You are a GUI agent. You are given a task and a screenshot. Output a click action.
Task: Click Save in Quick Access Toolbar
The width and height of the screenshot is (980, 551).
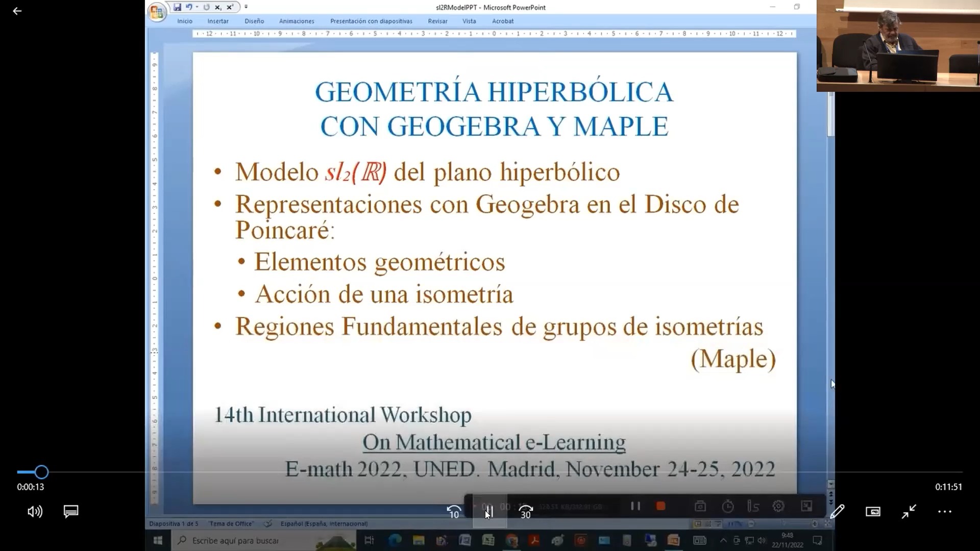point(177,7)
